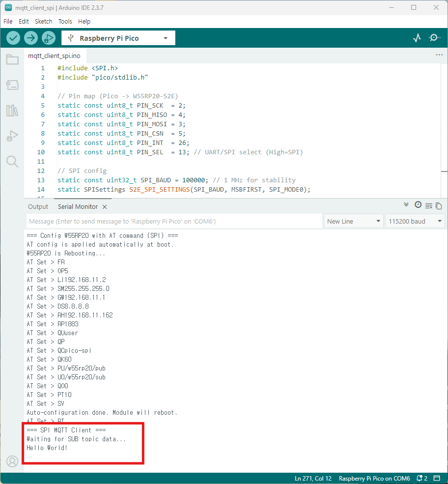This screenshot has height=484, width=448.
Task: Switch to the Output tab
Action: click(x=38, y=207)
